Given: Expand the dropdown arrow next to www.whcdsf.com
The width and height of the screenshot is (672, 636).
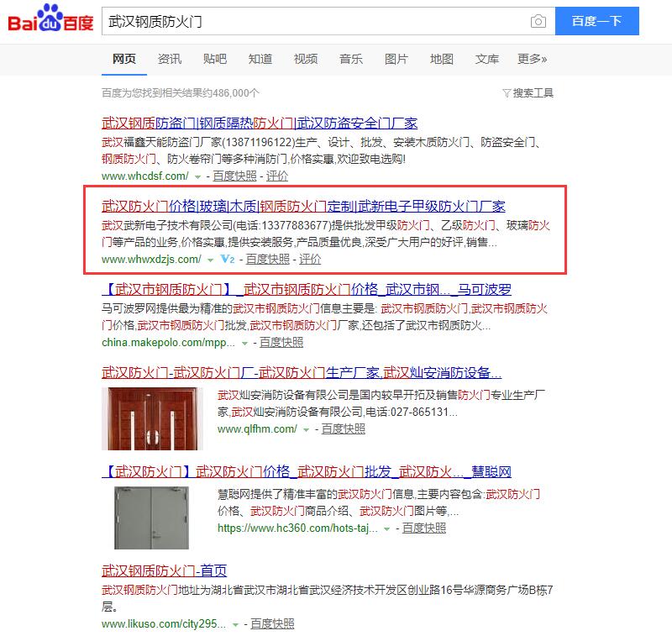Looking at the screenshot, I should [196, 176].
